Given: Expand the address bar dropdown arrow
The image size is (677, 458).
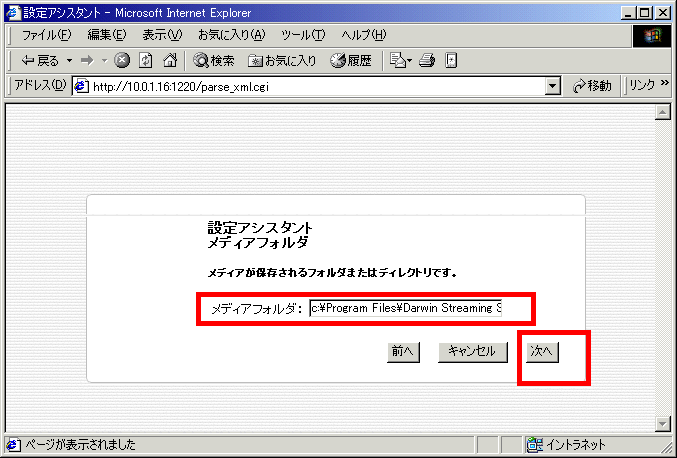Looking at the screenshot, I should pyautogui.click(x=553, y=87).
